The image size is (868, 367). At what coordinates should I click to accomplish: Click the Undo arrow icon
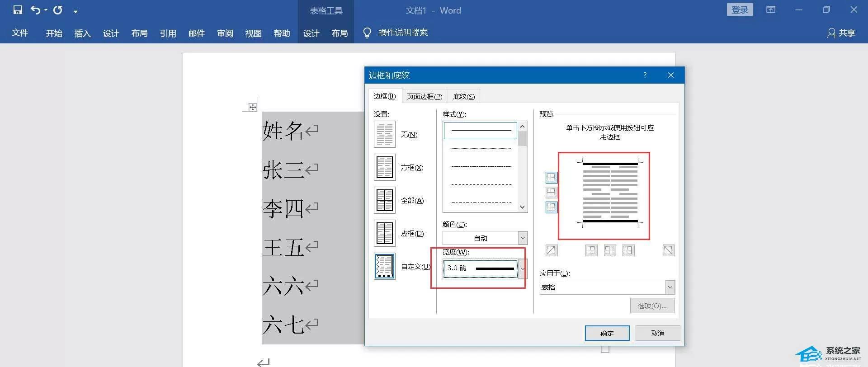coord(35,9)
